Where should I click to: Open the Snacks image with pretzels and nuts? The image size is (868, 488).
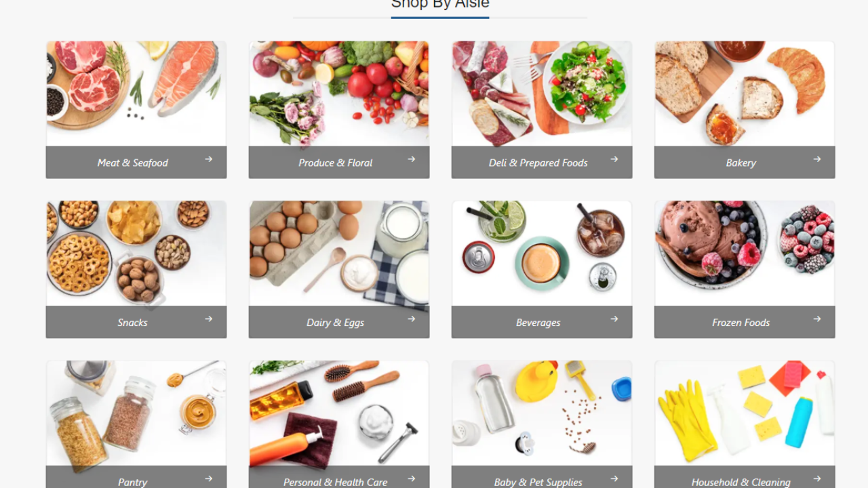click(x=136, y=253)
